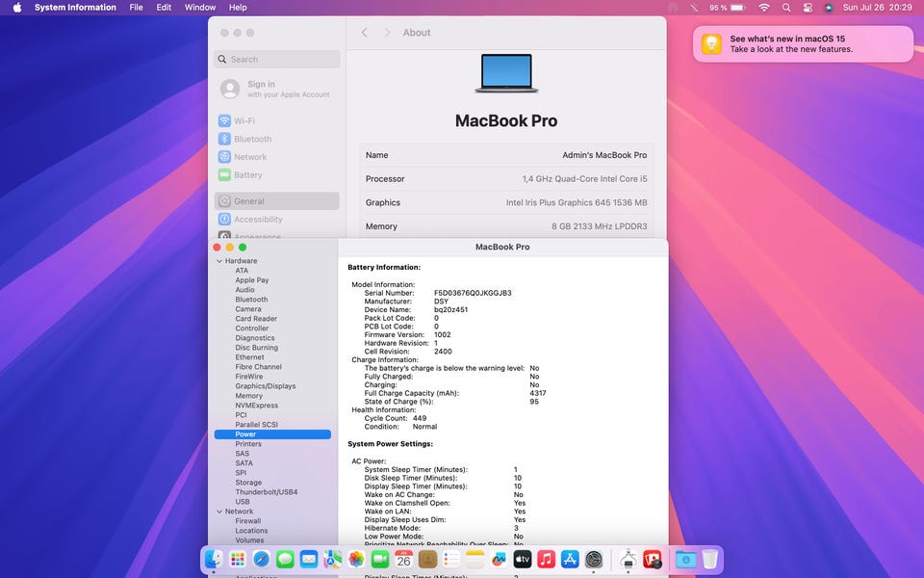This screenshot has width=924, height=578.
Task: Select Locations under Network
Action: click(x=251, y=531)
